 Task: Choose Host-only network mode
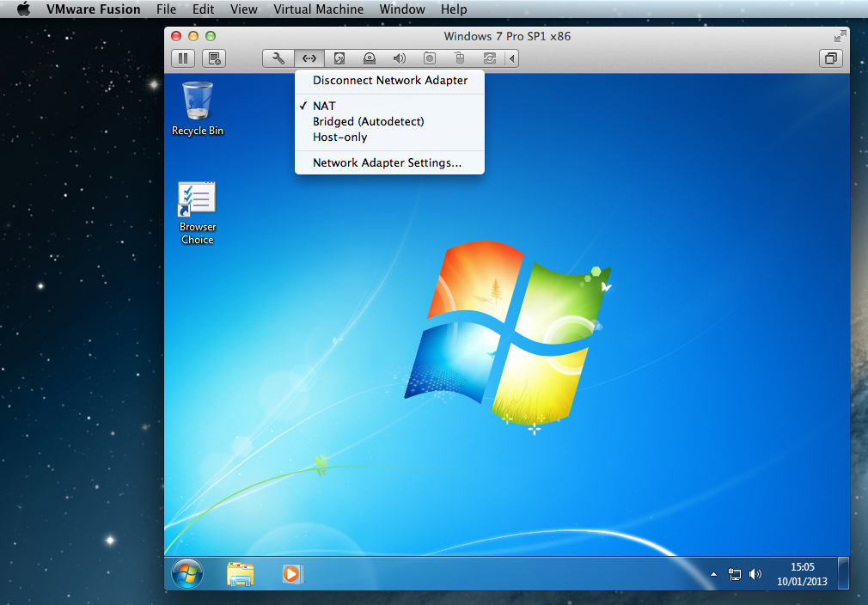click(339, 137)
